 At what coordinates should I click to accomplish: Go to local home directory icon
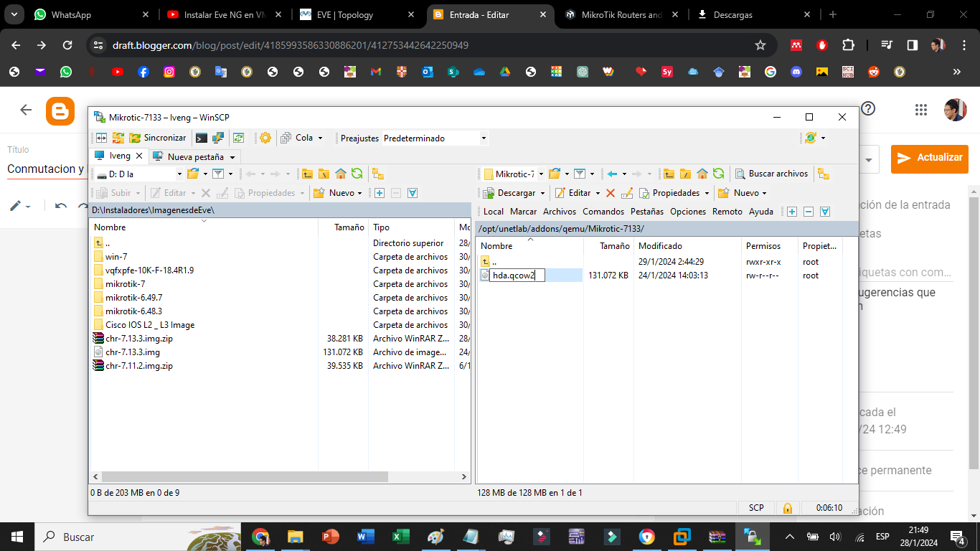(341, 174)
